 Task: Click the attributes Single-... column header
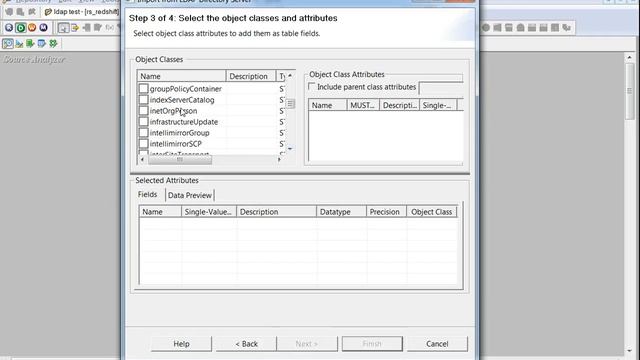click(438, 105)
